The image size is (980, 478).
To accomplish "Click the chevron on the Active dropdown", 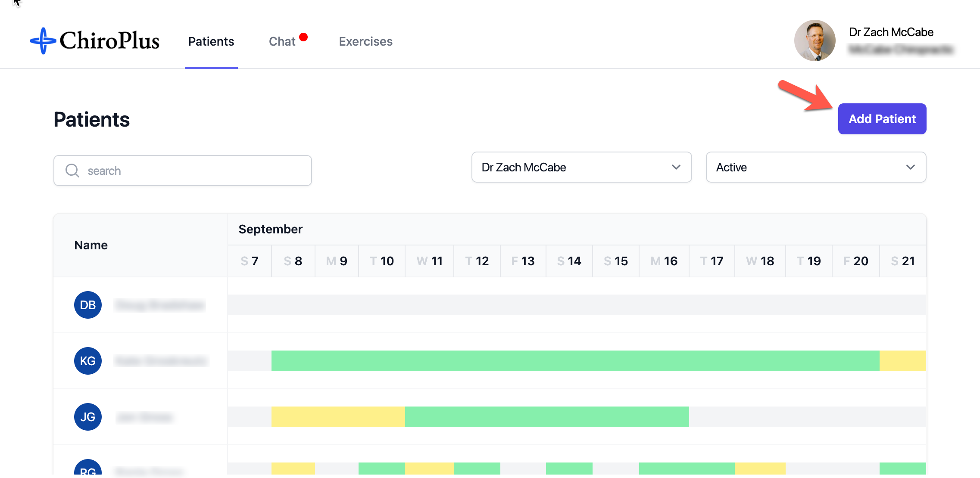I will (x=910, y=167).
